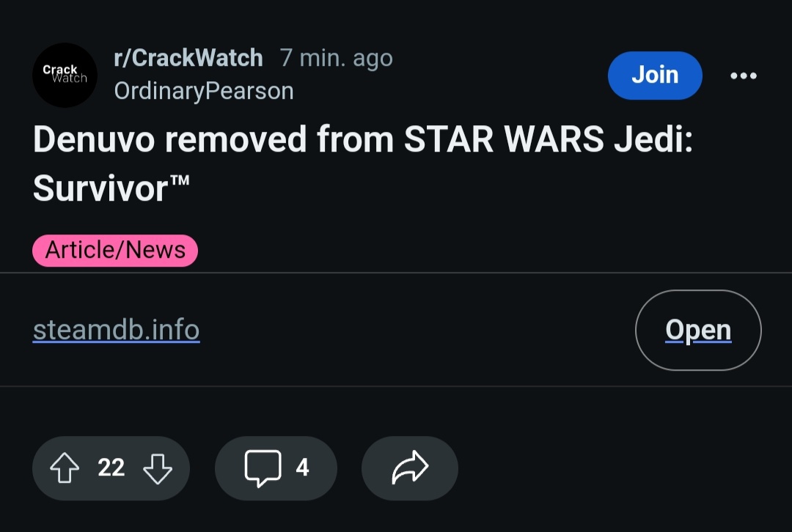This screenshot has width=792, height=532.
Task: Share the post using the arrow icon
Action: coord(409,468)
